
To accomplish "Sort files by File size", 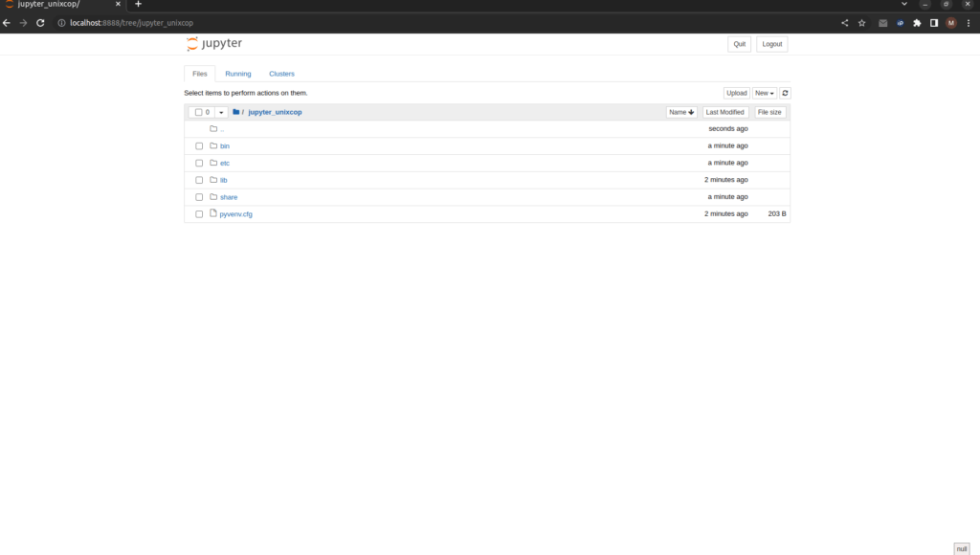I will [x=769, y=113].
